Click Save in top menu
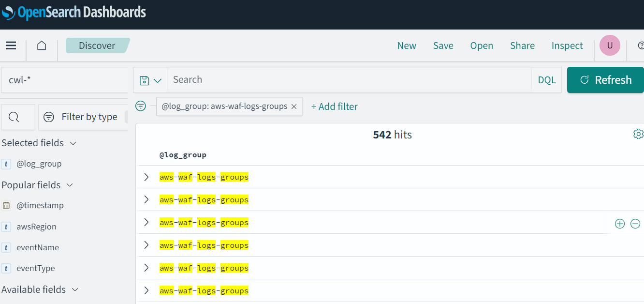 (x=443, y=46)
